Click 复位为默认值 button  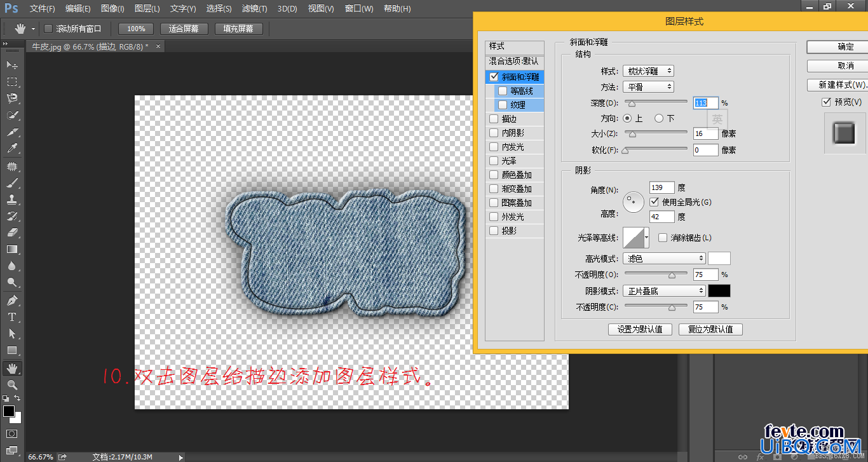coord(710,329)
